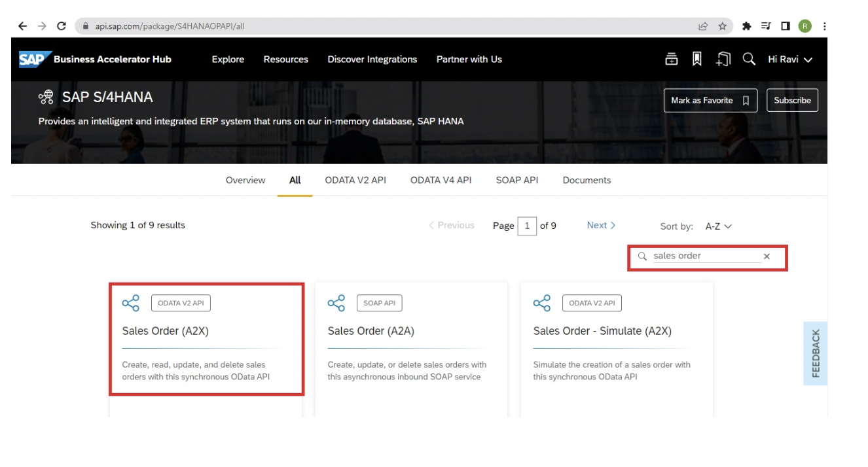Open the green Chrome profile avatar

805,26
